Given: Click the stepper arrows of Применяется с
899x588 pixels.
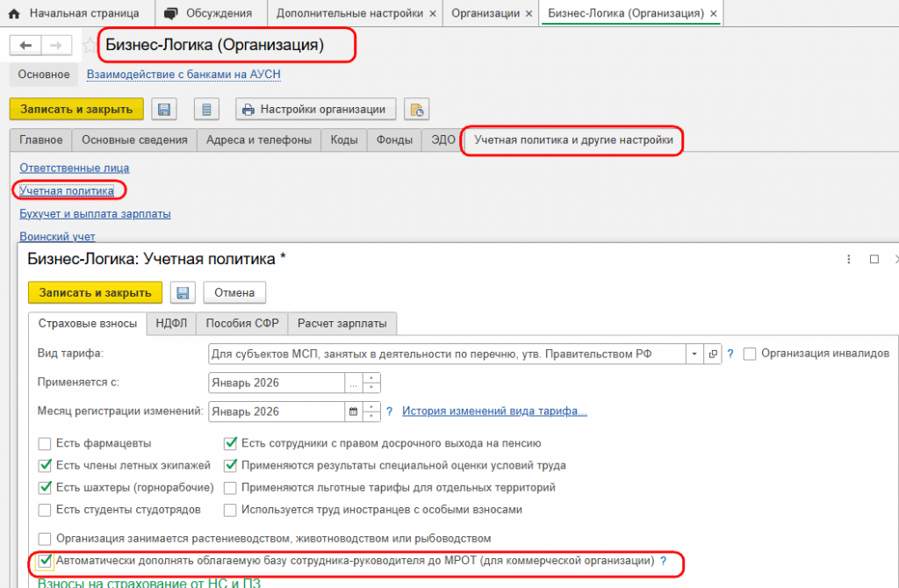Looking at the screenshot, I should pyautogui.click(x=371, y=383).
